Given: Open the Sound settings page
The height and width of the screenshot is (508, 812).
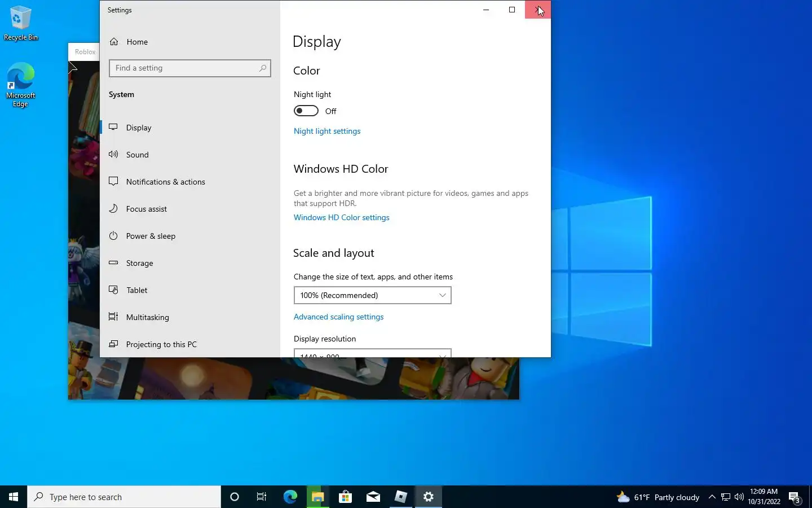Looking at the screenshot, I should [x=189, y=155].
